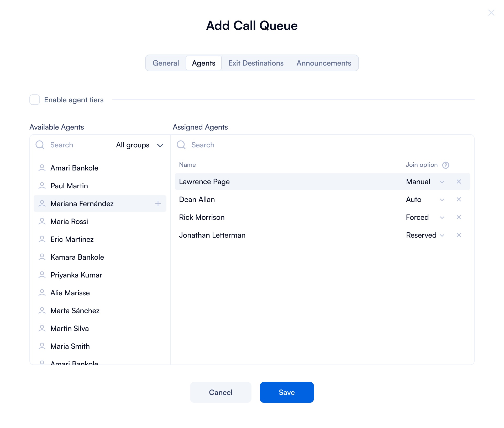
Task: Go to the Announcements tab
Action: (x=324, y=63)
